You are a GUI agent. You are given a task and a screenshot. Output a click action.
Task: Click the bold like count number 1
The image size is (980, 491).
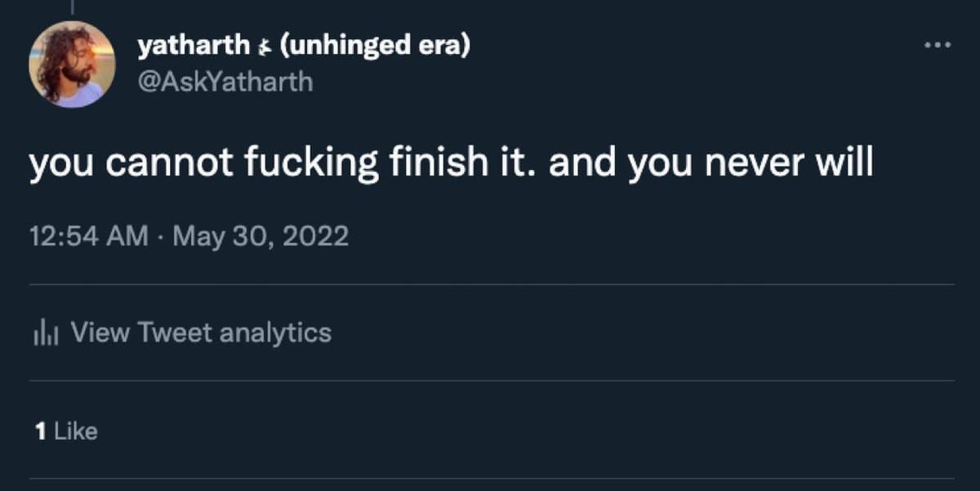[x=40, y=431]
